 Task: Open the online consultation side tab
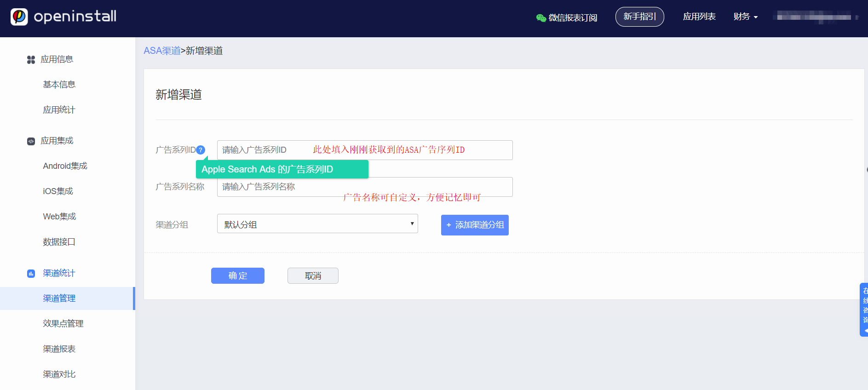click(x=864, y=310)
